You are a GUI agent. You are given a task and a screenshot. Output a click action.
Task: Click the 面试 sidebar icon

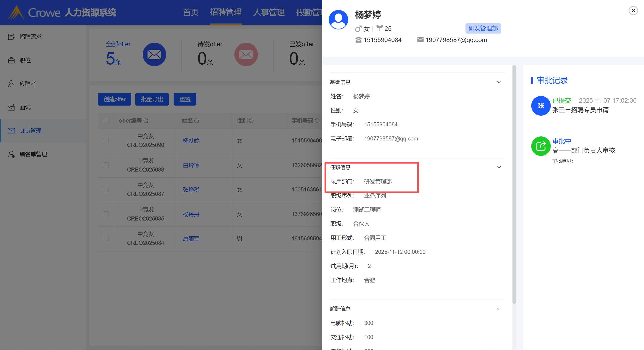coord(11,107)
